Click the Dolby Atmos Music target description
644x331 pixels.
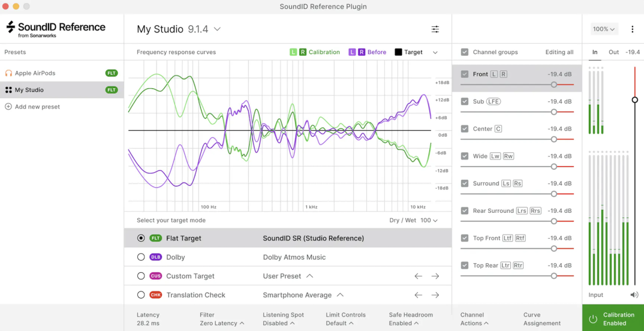coord(294,257)
